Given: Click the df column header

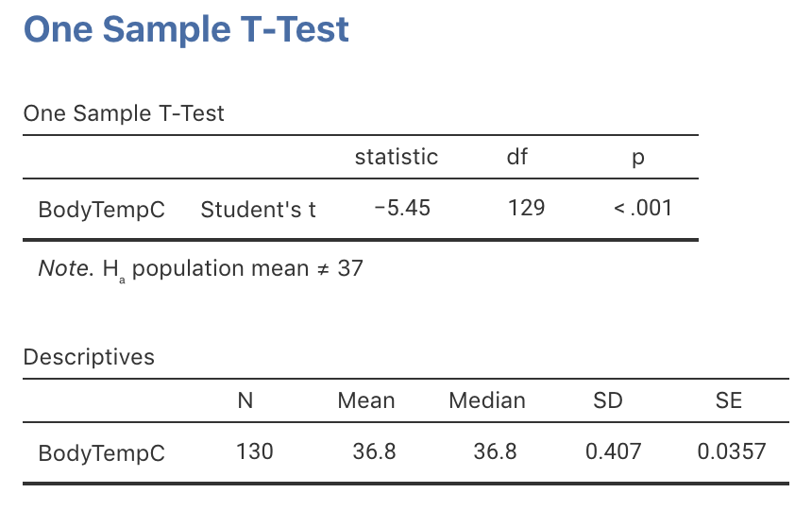Looking at the screenshot, I should tap(517, 157).
